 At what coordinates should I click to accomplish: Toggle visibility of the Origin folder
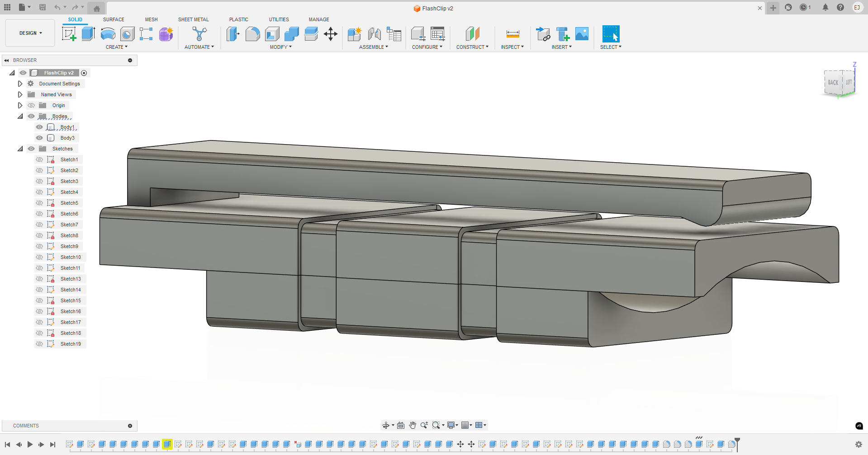coord(31,105)
